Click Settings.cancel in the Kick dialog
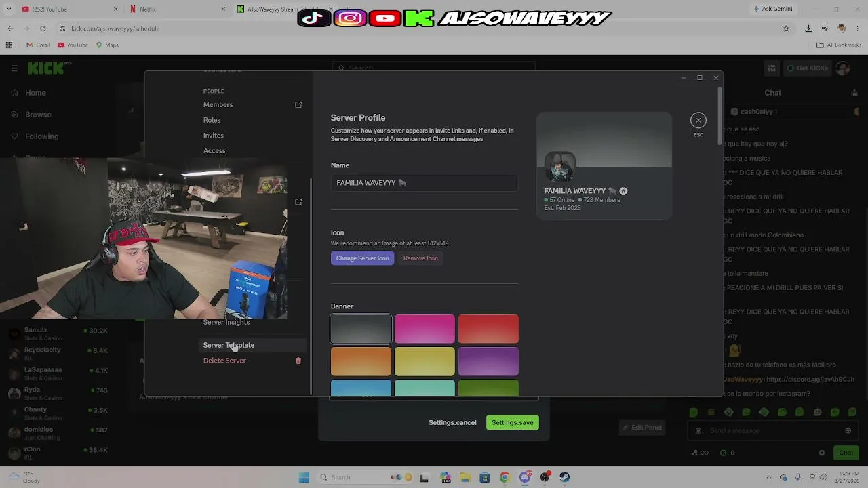The width and height of the screenshot is (868, 488). [x=452, y=422]
